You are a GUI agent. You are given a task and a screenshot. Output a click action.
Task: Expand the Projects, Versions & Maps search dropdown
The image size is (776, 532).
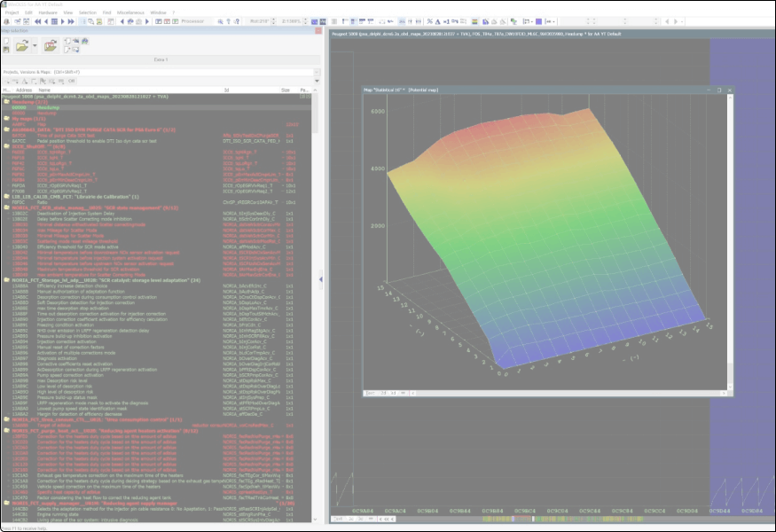point(316,72)
